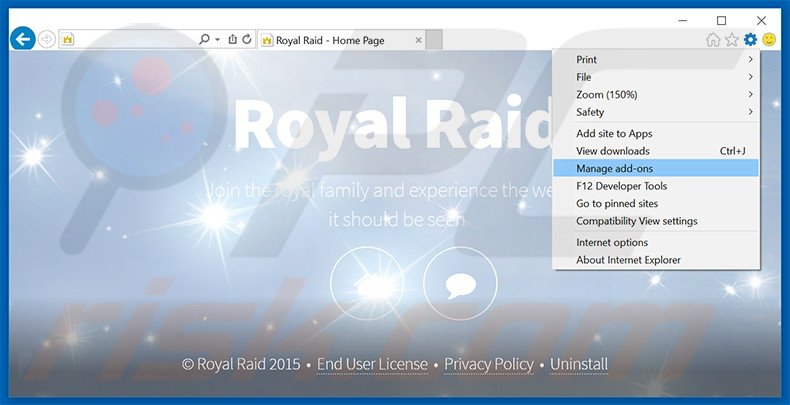Go back using the blue back arrow
Viewport: 790px width, 405px height.
click(23, 39)
